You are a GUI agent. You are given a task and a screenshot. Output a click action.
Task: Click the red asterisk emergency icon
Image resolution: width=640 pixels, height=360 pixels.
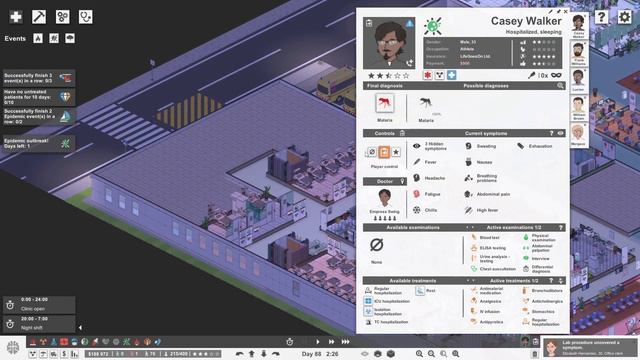tap(427, 75)
